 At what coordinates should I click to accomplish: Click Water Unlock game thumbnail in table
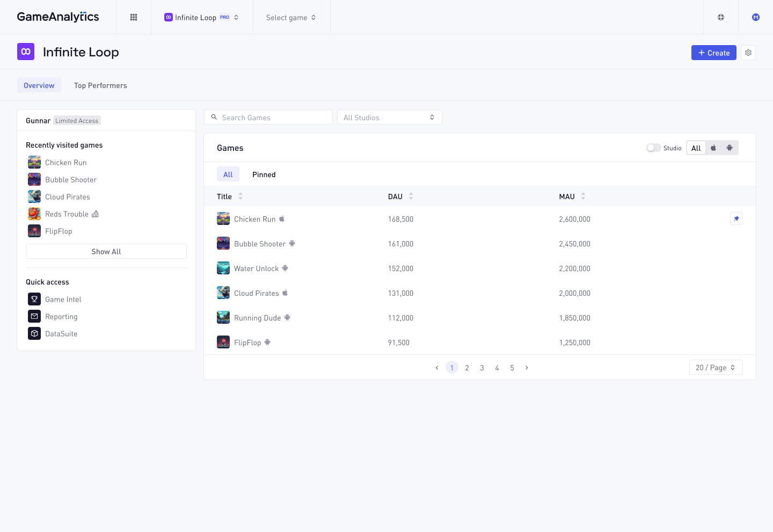(223, 268)
